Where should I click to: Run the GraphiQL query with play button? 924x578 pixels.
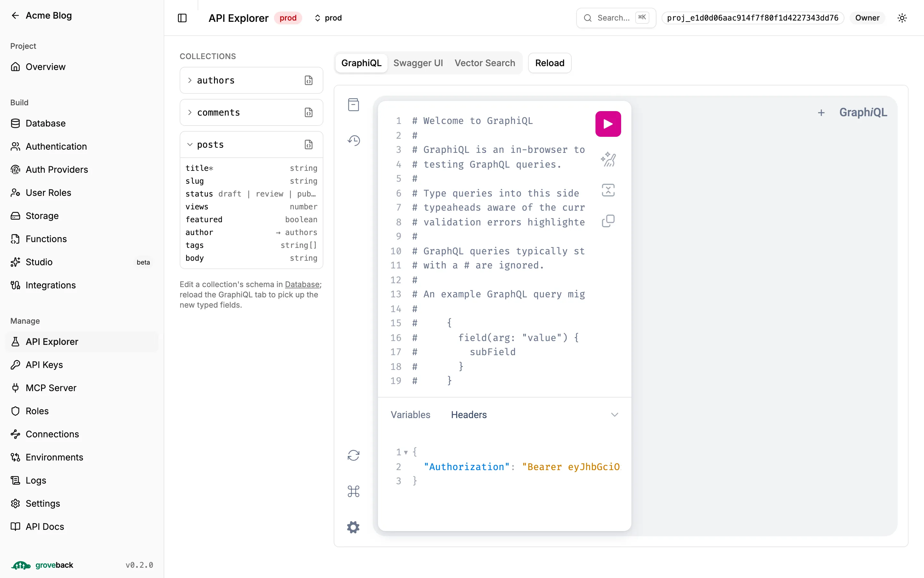click(608, 124)
